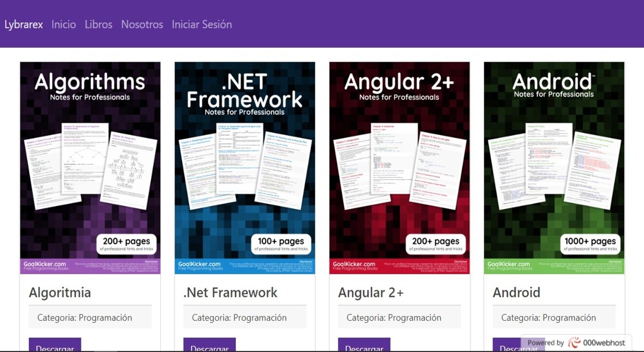Select Iniciar Sesión in the navbar
644x352 pixels.
(202, 24)
